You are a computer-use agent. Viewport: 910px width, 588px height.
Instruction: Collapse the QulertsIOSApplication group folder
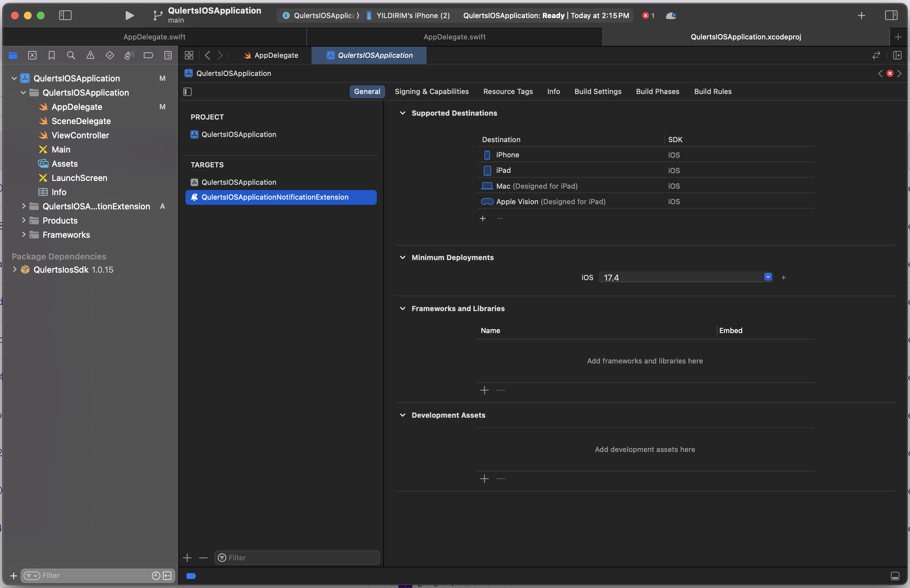tap(23, 92)
